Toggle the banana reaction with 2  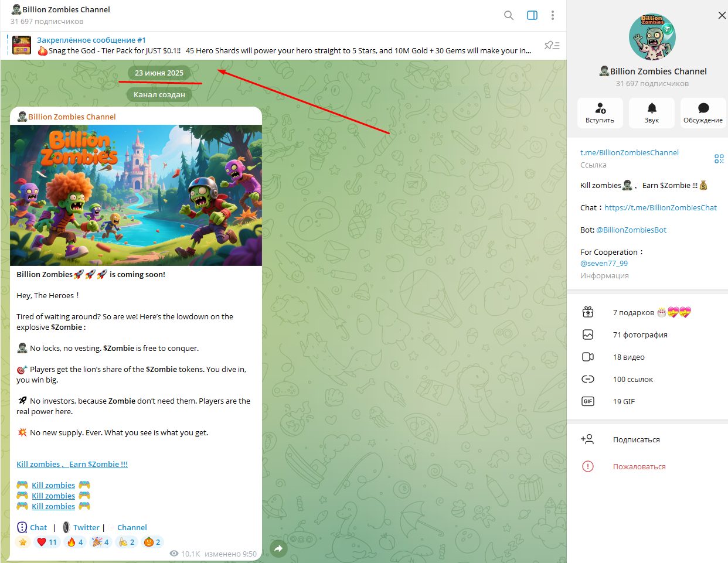(x=127, y=542)
